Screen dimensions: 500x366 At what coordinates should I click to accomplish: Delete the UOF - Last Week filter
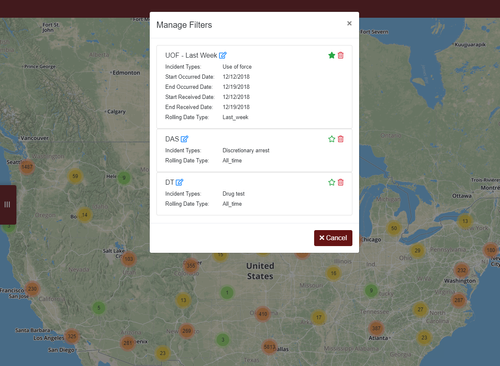coord(340,55)
